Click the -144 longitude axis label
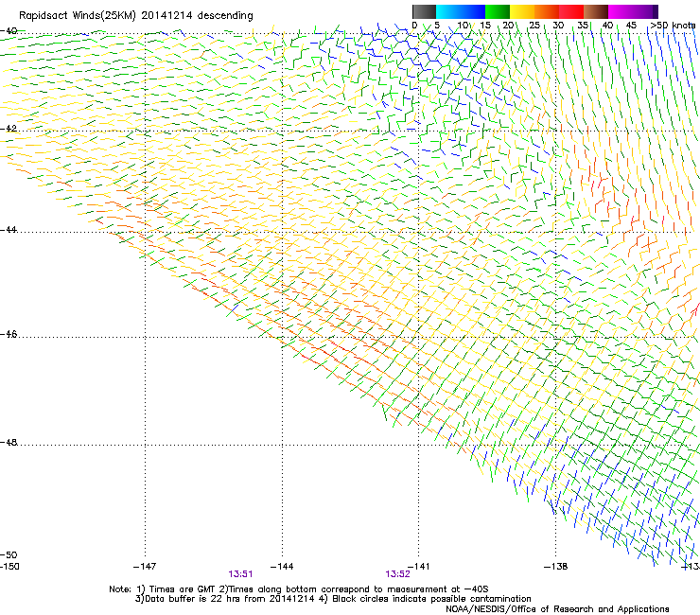This screenshot has height=615, width=700. [282, 567]
